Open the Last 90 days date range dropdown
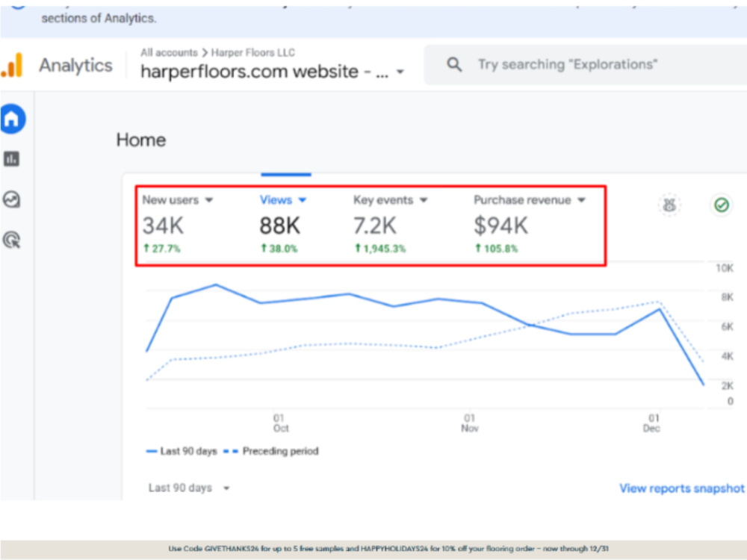Image resolution: width=747 pixels, height=560 pixels. [189, 488]
